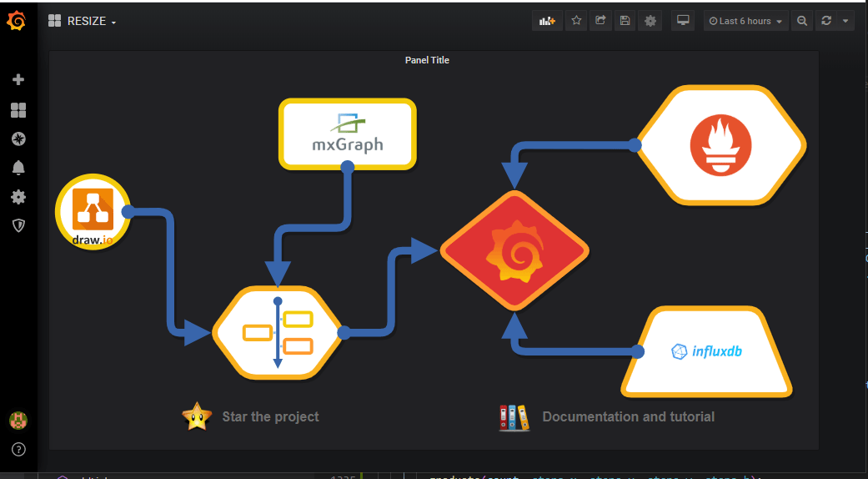Click the Add panel toolbar icon

tap(547, 21)
